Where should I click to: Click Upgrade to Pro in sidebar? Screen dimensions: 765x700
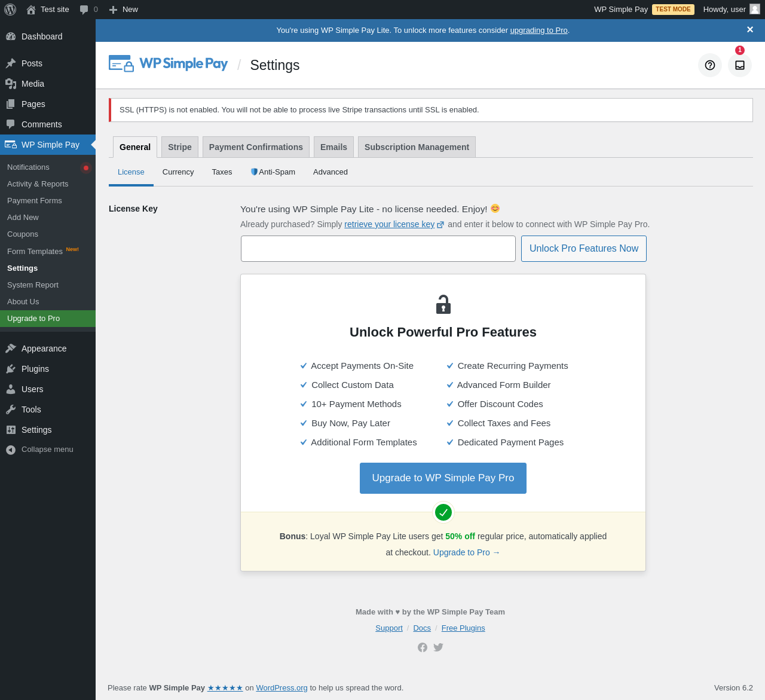click(48, 319)
